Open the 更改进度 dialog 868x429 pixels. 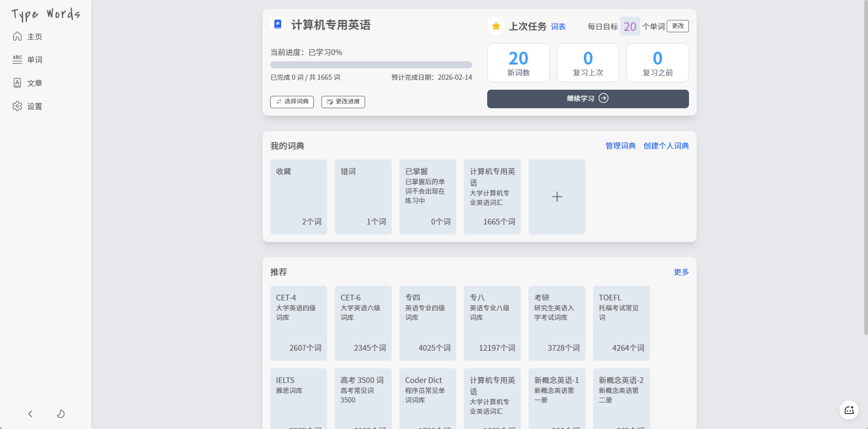(343, 102)
